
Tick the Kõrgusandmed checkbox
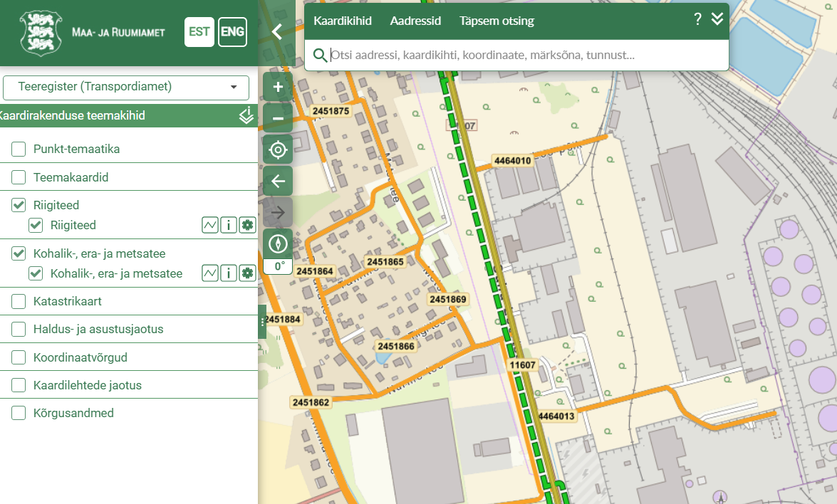point(19,413)
